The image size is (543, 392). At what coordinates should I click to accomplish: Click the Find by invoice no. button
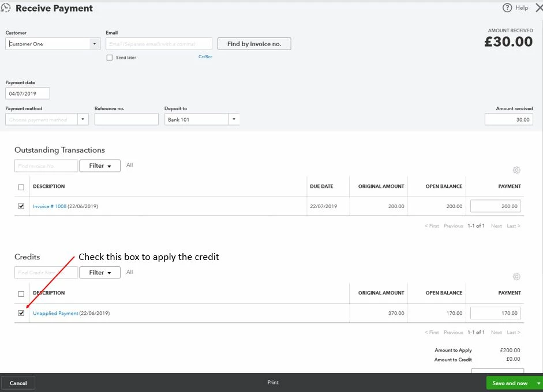254,44
